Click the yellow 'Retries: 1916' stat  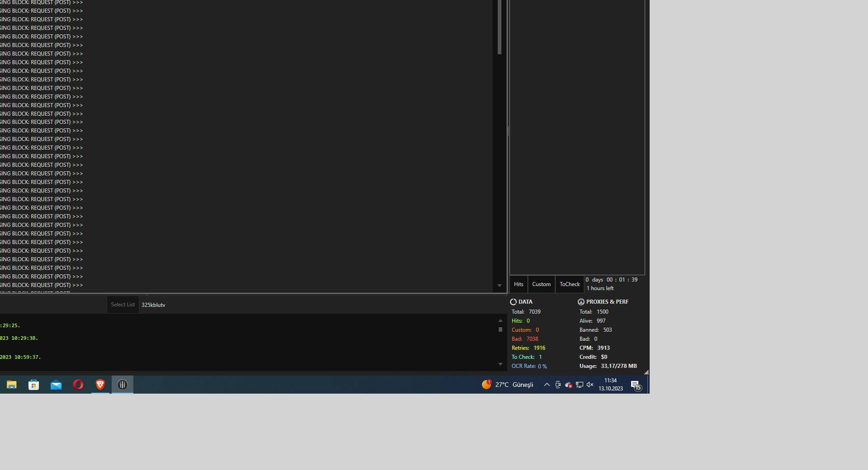[x=528, y=348]
